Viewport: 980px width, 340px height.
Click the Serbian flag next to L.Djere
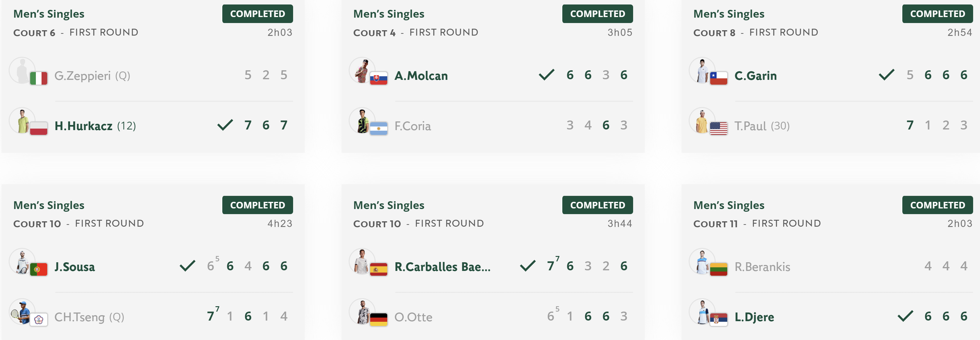point(719,320)
